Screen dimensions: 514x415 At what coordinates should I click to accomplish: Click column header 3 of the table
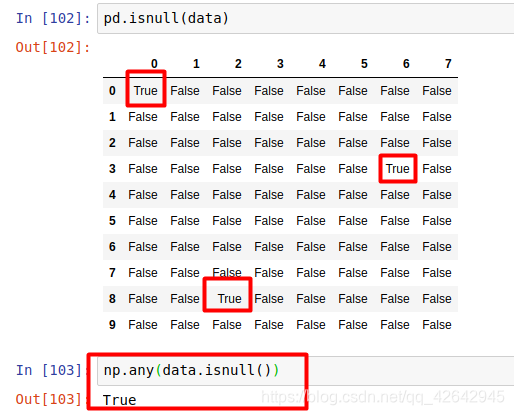tap(280, 64)
